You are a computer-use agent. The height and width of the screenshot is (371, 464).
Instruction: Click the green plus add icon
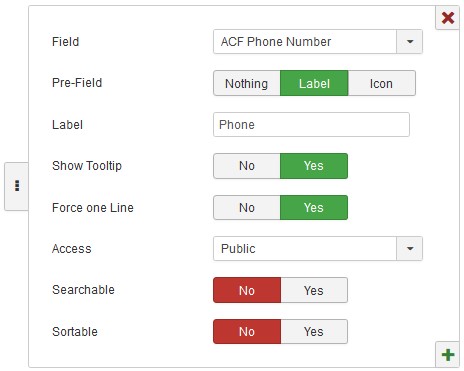point(448,355)
